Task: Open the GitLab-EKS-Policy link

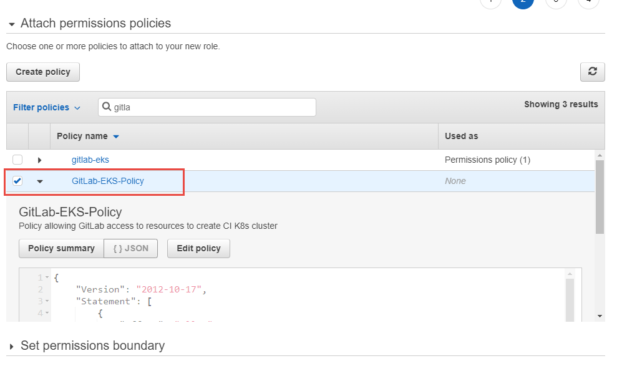Action: tap(108, 181)
